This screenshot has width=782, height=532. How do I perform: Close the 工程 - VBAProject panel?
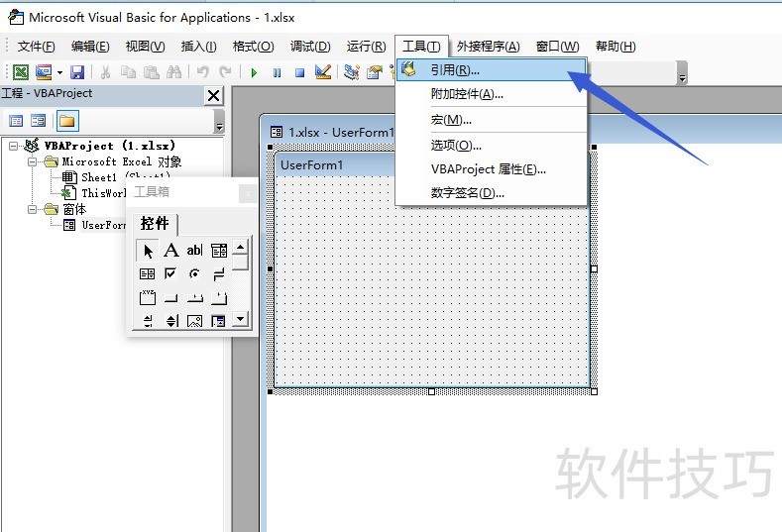click(213, 95)
